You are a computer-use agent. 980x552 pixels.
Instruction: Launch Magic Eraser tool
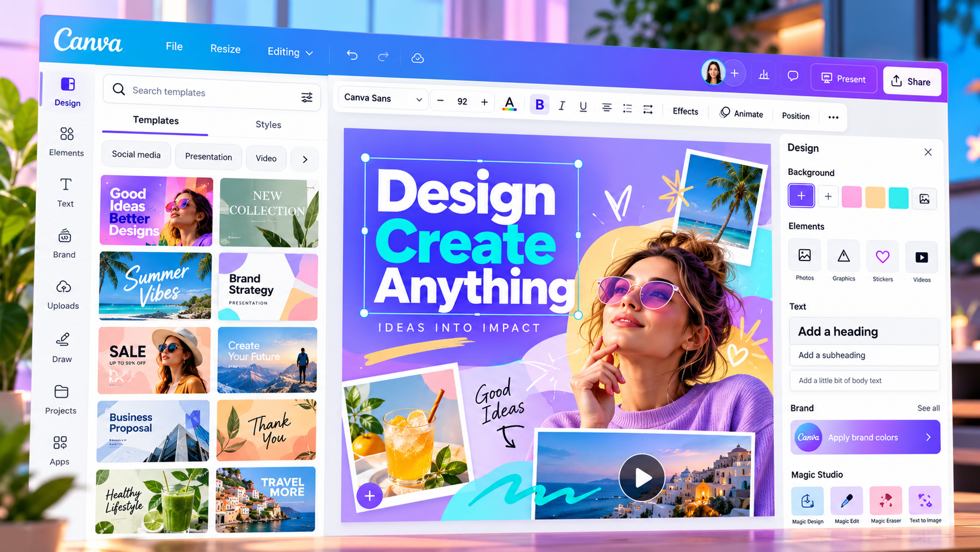tap(886, 504)
